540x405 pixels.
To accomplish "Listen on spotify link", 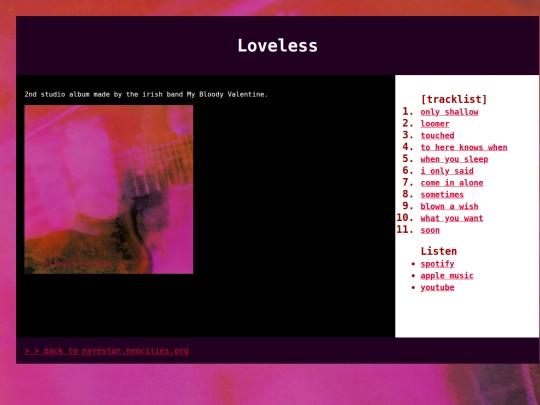I will pyautogui.click(x=437, y=264).
